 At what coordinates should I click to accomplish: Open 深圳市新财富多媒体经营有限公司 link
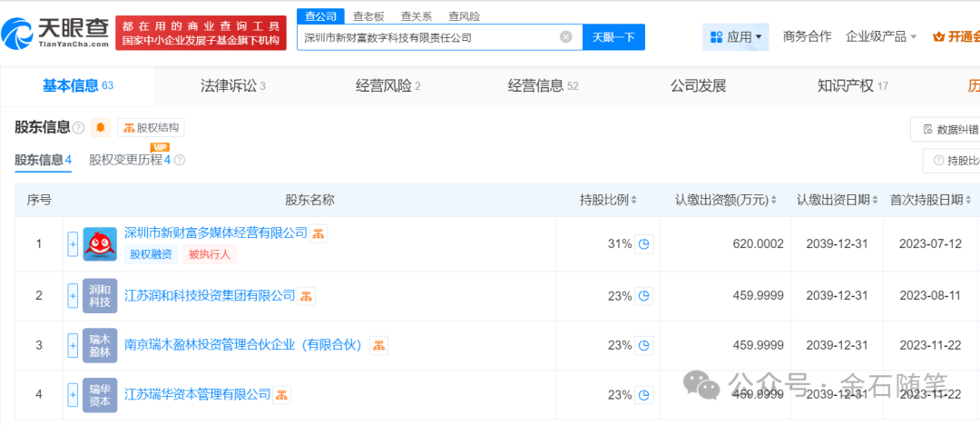[x=216, y=232]
